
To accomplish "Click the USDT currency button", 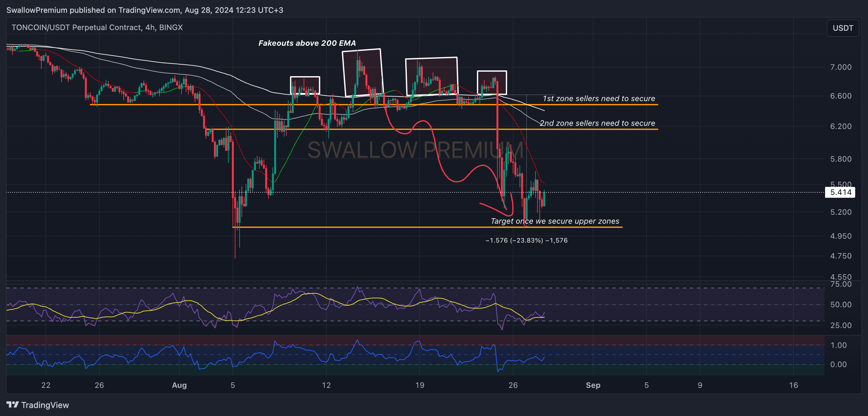I will pos(842,28).
